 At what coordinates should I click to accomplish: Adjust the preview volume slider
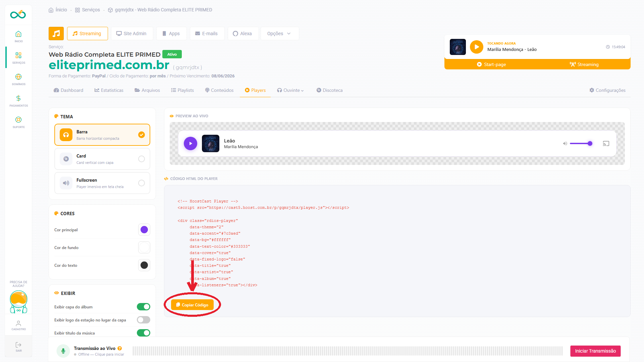pos(581,143)
